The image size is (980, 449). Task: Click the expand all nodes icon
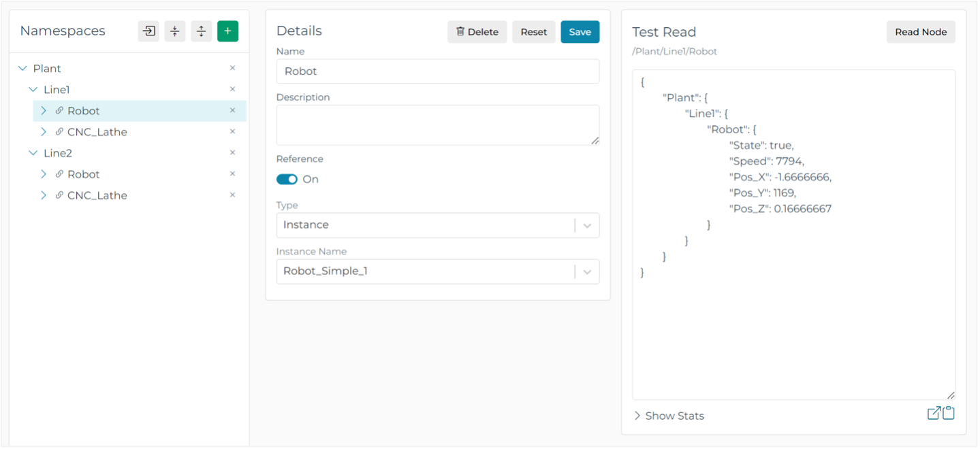(x=201, y=31)
